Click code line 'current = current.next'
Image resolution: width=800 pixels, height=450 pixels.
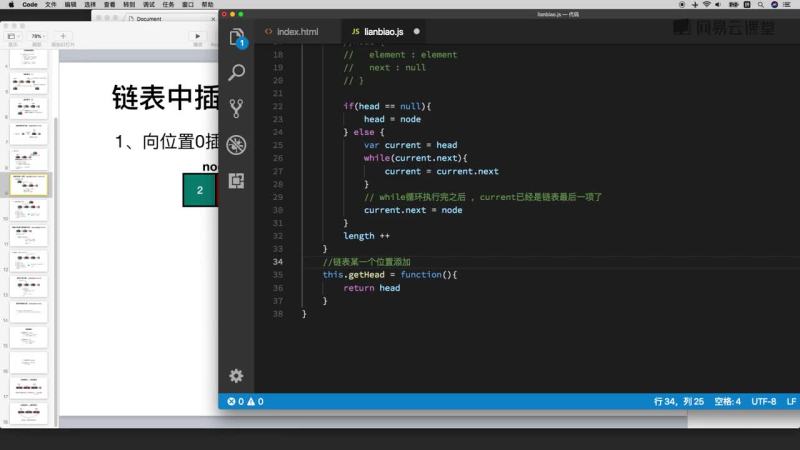[x=442, y=171]
